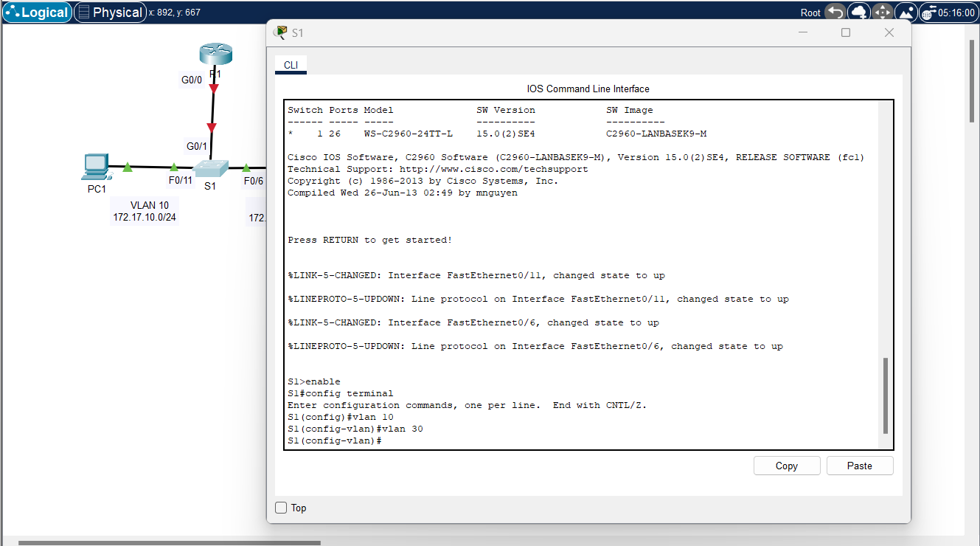Select the router R1 in the topology
Image resolution: width=980 pixels, height=546 pixels.
click(x=215, y=53)
